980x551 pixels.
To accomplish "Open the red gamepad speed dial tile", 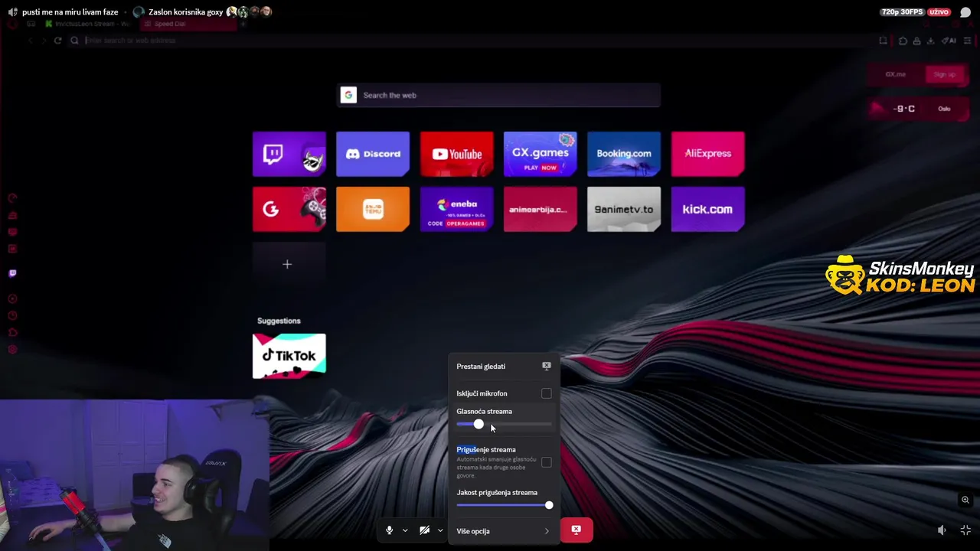I will (289, 209).
